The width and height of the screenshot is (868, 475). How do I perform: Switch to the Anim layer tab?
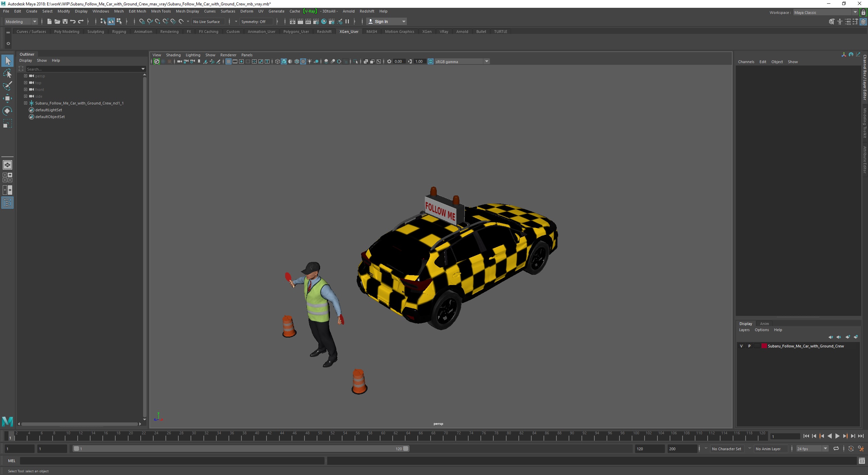(x=764, y=324)
